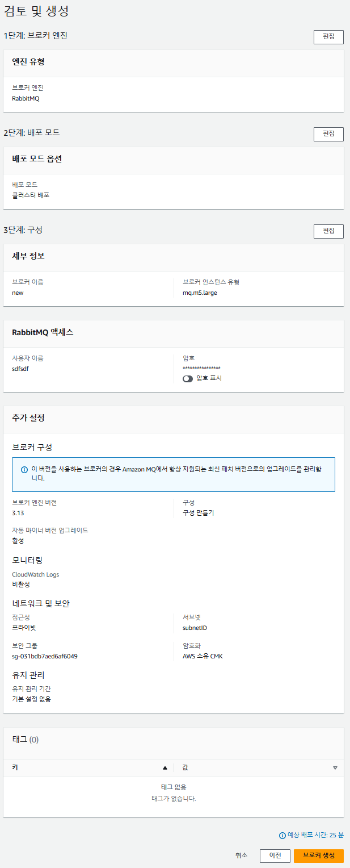Edit step 2 배포 모드
This screenshot has width=350, height=868.
[328, 134]
